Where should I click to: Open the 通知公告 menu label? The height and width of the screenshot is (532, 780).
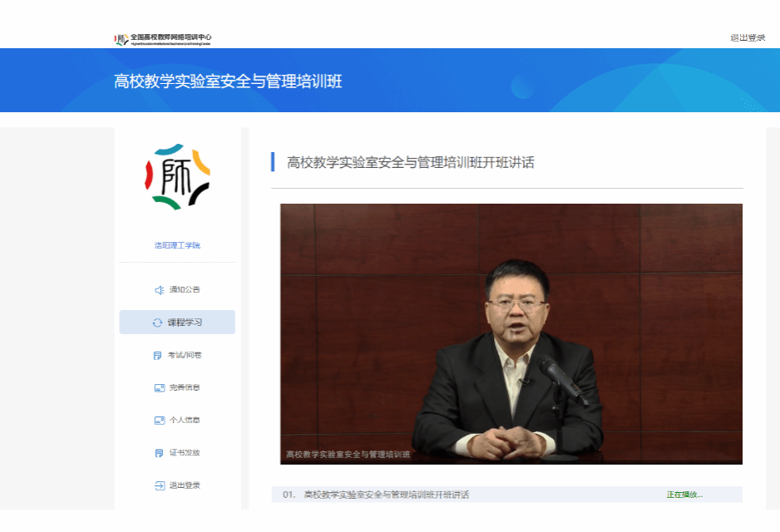coord(185,290)
